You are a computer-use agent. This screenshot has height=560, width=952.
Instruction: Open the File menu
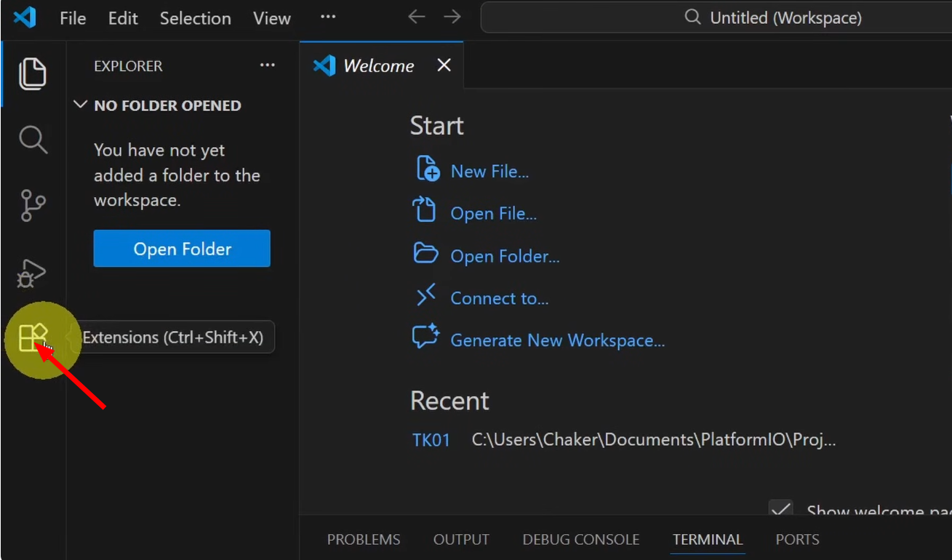(73, 18)
